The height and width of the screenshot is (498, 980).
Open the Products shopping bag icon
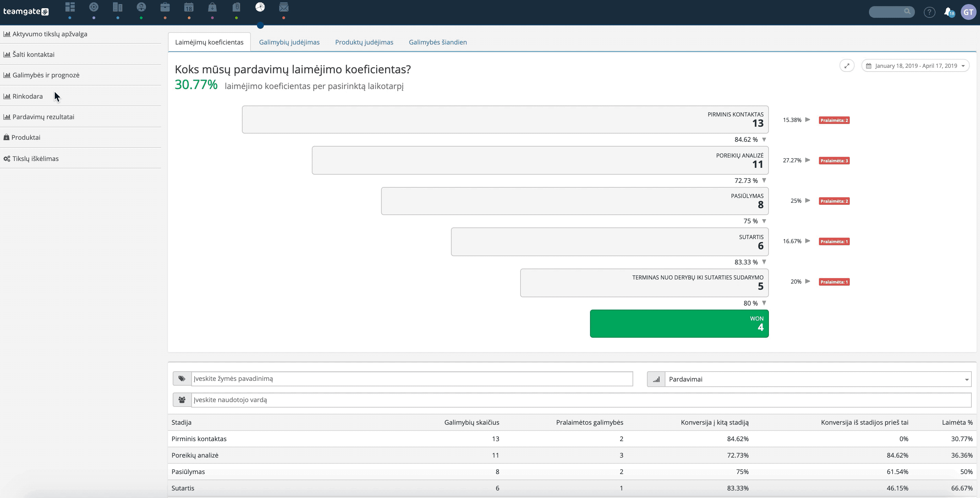point(212,7)
